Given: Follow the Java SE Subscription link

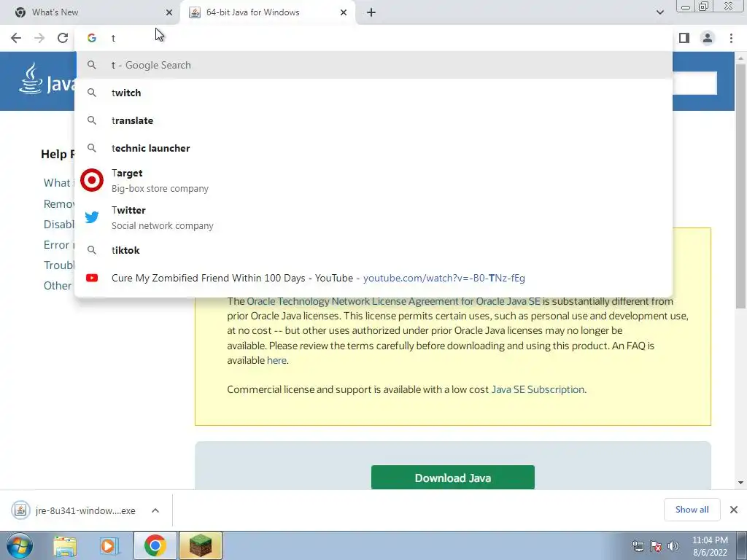Looking at the screenshot, I should tap(538, 389).
